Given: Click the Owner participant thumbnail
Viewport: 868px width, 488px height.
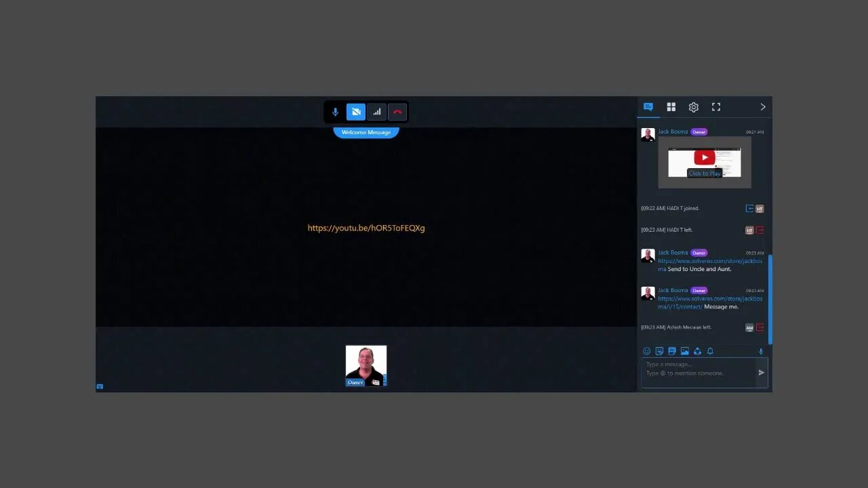Looking at the screenshot, I should (x=366, y=366).
